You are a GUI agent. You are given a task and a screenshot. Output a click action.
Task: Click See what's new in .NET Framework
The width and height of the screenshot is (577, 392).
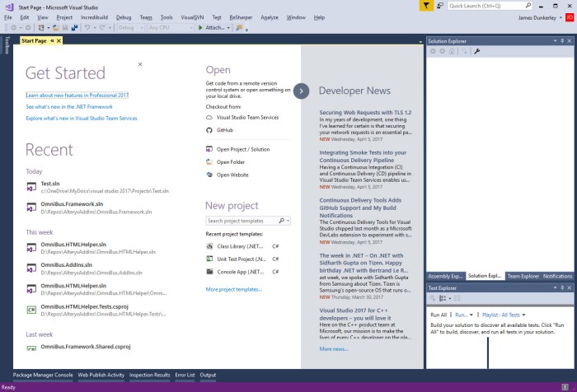click(x=69, y=106)
